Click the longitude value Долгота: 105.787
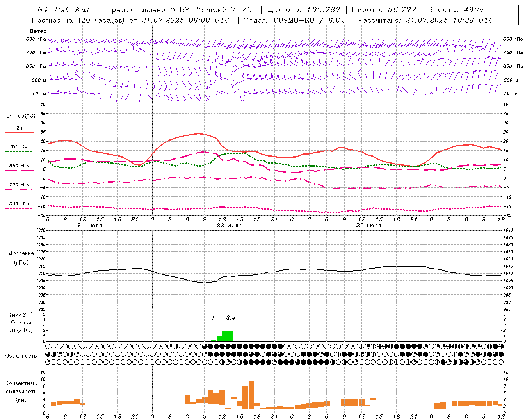The width and height of the screenshot is (525, 420). click(304, 10)
